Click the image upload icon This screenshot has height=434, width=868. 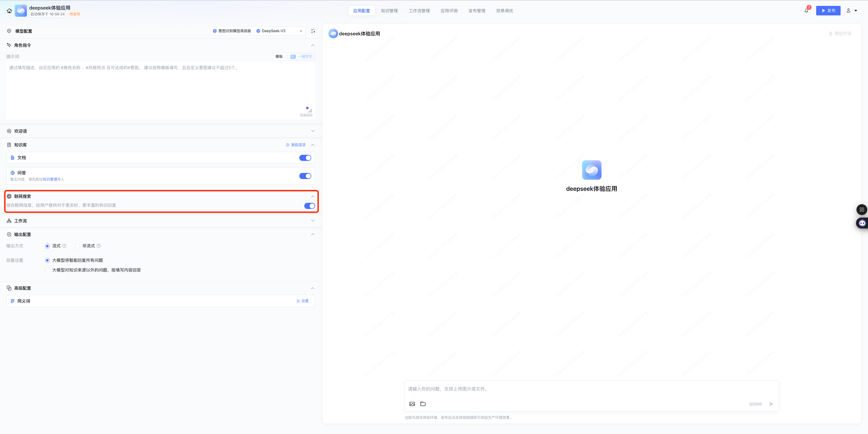coord(412,404)
